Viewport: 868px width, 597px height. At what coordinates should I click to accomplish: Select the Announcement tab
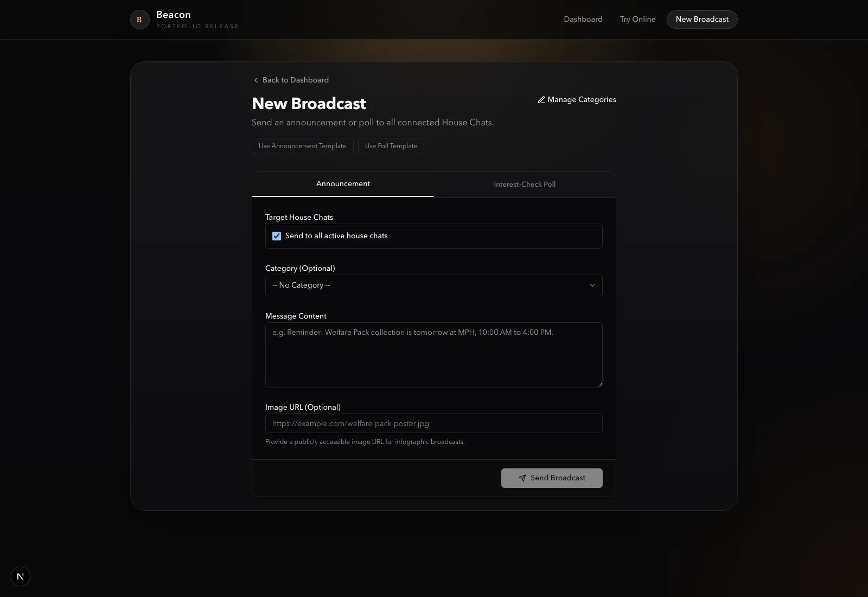tap(343, 184)
